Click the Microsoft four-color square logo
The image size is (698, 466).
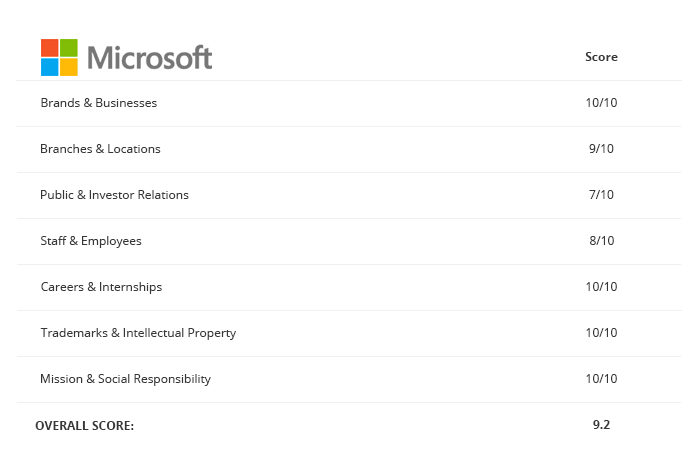[x=59, y=57]
